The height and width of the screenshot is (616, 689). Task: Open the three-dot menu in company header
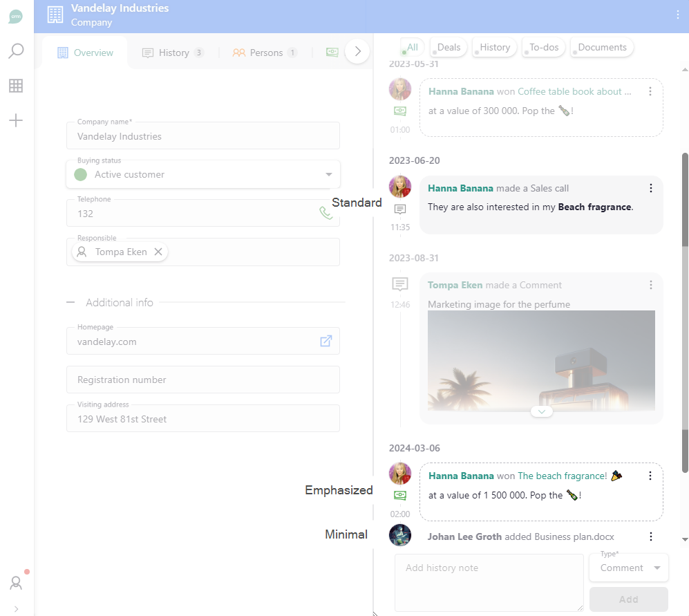677,15
